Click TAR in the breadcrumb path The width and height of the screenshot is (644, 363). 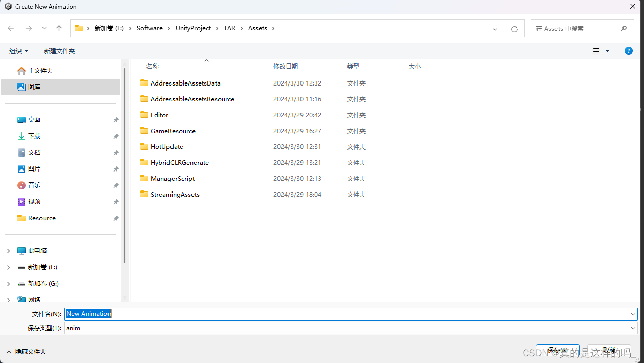(229, 28)
